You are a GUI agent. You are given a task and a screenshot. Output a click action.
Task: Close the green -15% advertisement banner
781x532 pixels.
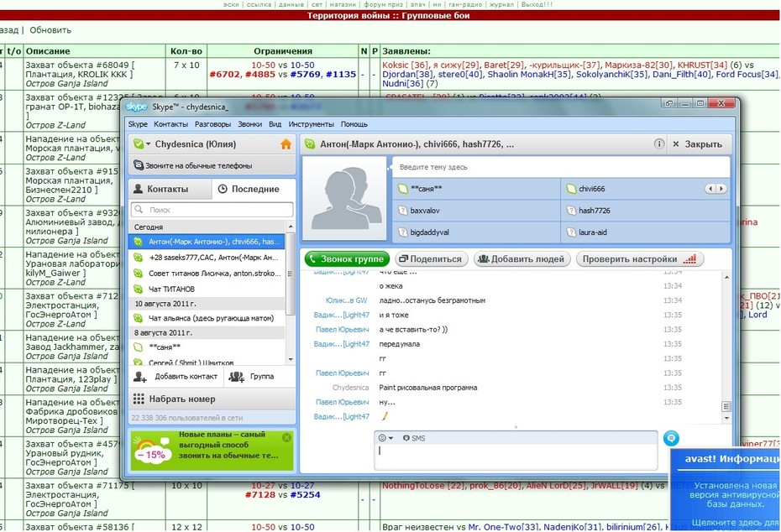click(x=286, y=437)
